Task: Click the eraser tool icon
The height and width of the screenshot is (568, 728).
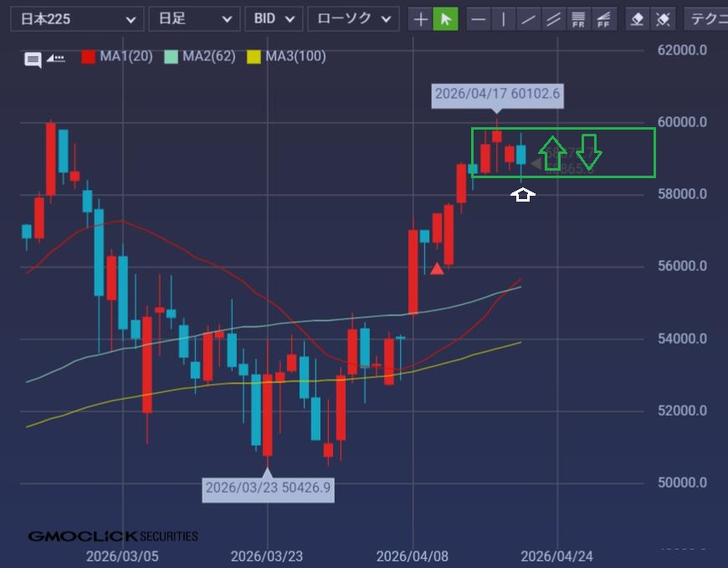Action: tap(638, 19)
